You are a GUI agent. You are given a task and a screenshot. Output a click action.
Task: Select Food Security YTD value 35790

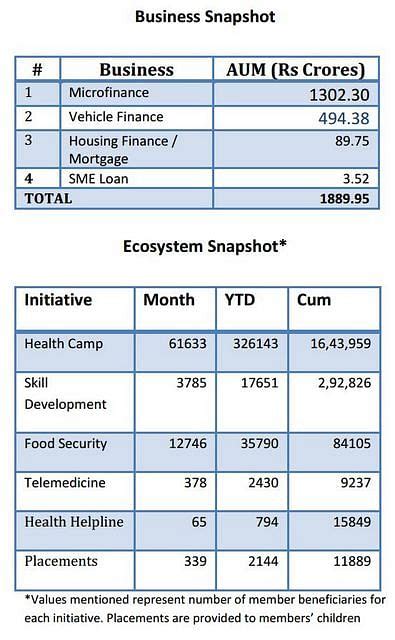(260, 444)
